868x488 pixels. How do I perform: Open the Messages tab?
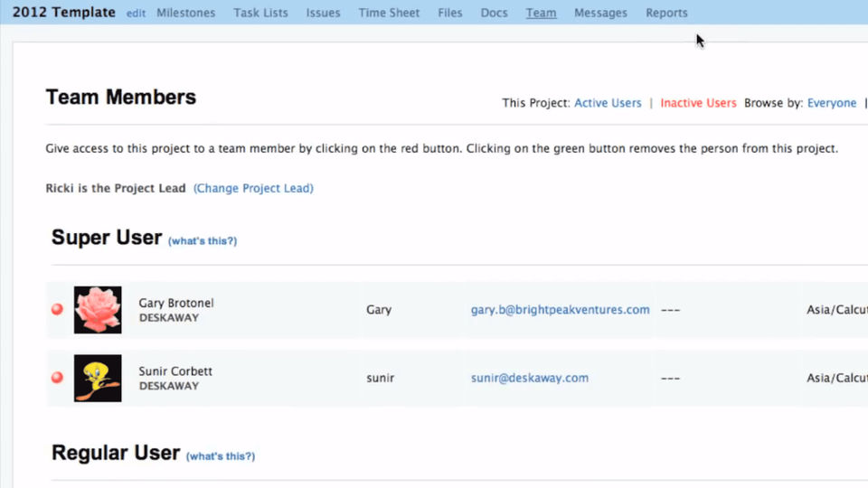coord(600,13)
